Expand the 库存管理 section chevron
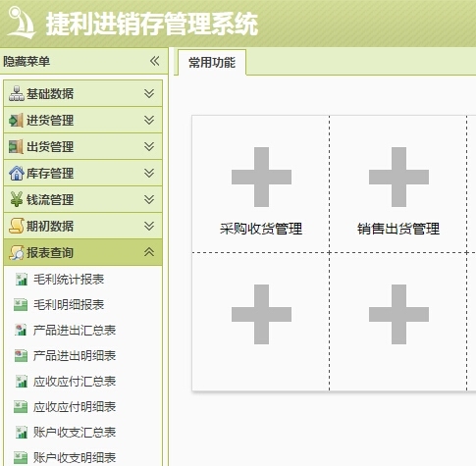 coord(149,173)
